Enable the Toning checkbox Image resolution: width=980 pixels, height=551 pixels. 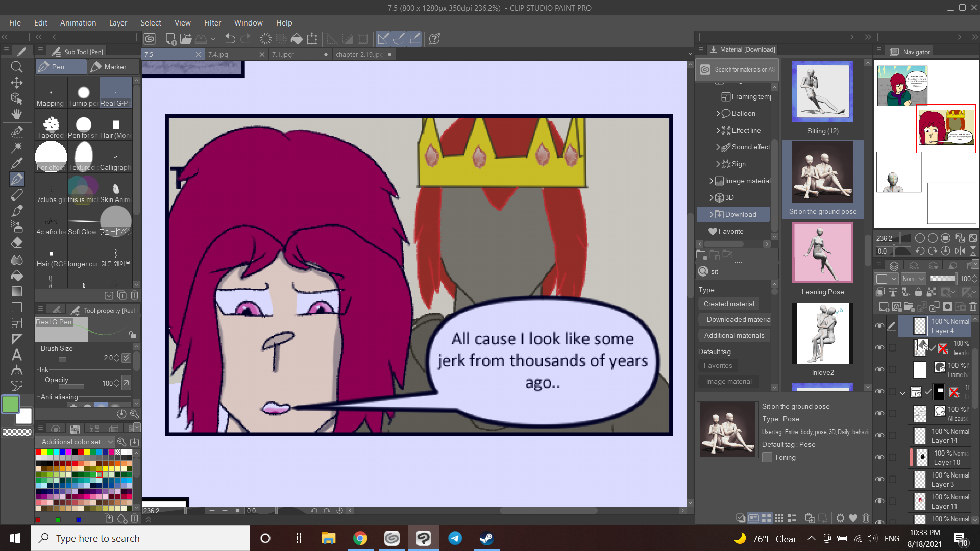tap(767, 458)
